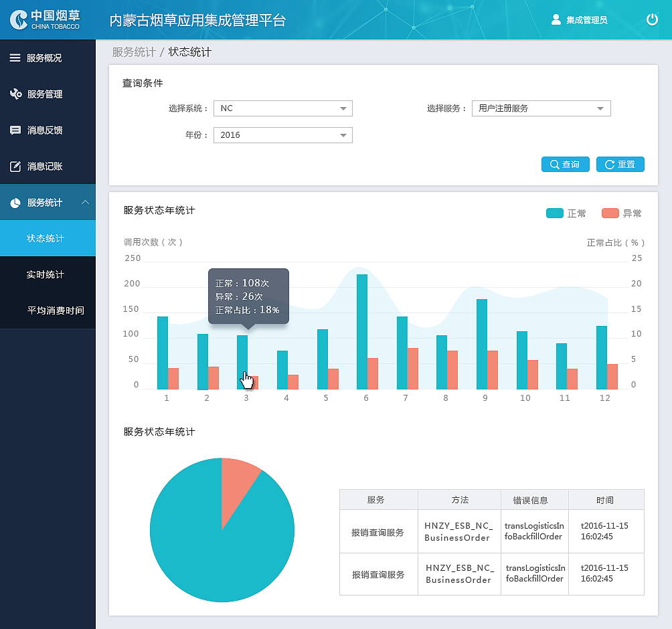Click the month 10 axis label
Screen dimensions: 672x629
pyautogui.click(x=525, y=398)
